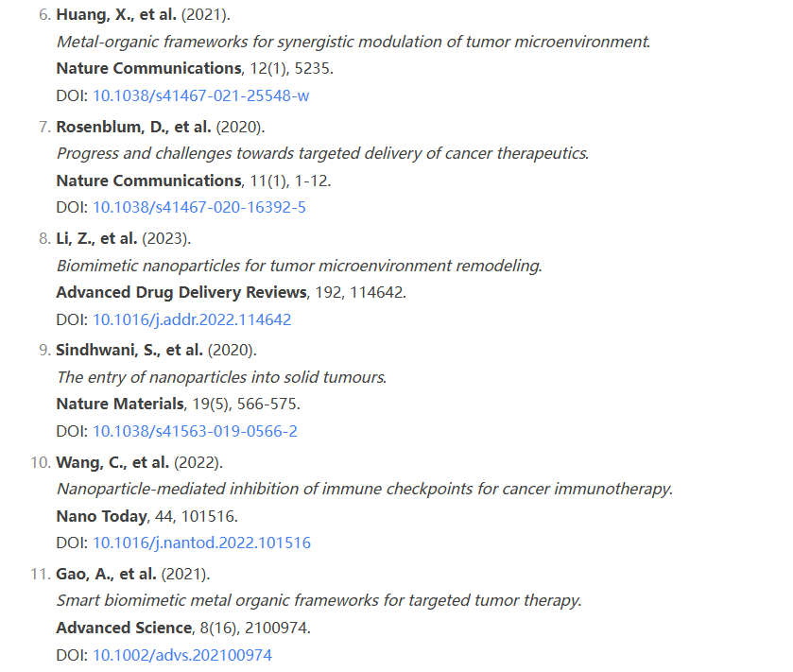The image size is (793, 672).
Task: Click the Biomimetic nanoparticles article title
Action: click(300, 266)
